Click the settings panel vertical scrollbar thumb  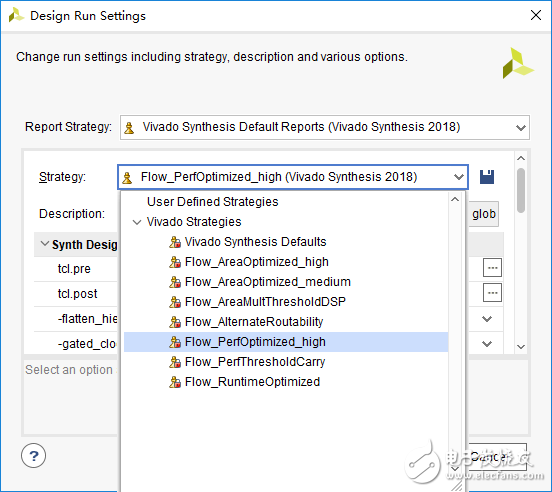point(521,190)
